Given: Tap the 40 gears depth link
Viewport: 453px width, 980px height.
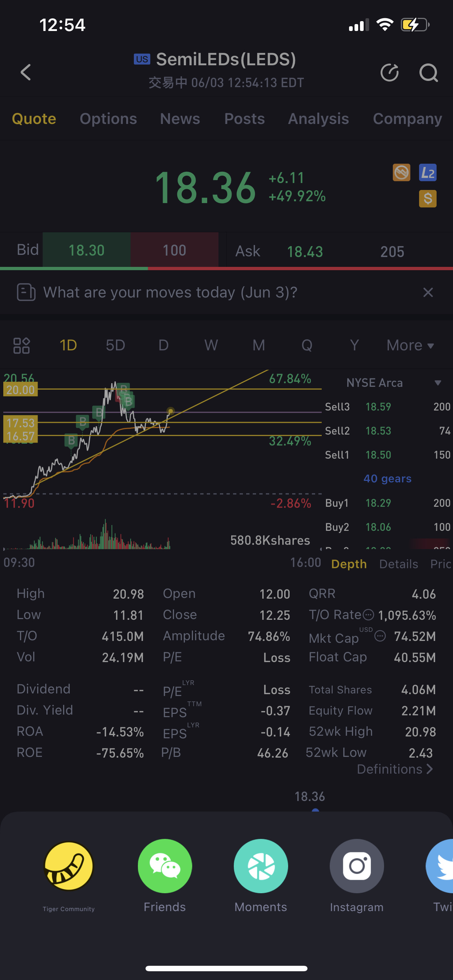Looking at the screenshot, I should [387, 478].
